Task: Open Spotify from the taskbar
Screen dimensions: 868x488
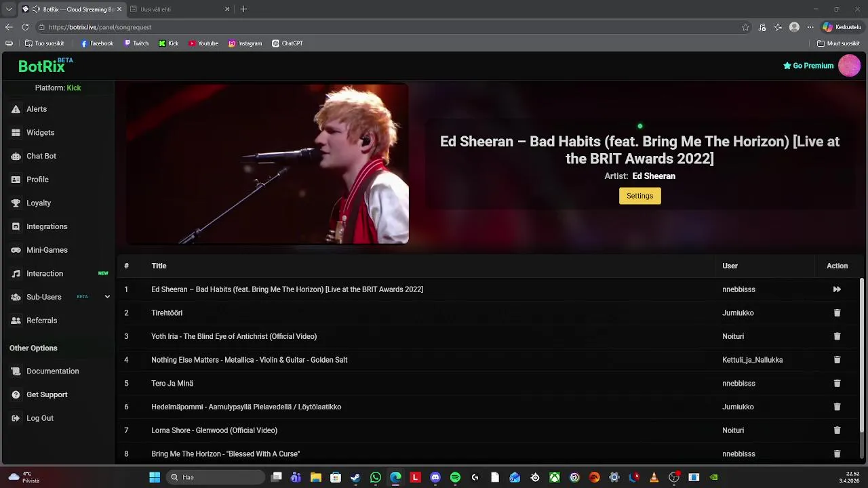Action: (x=455, y=477)
